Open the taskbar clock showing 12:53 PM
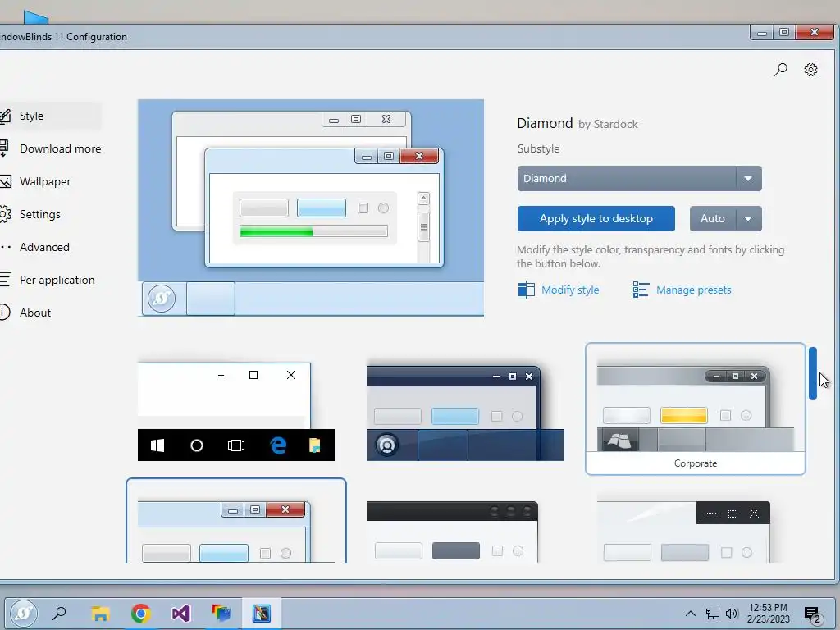Screen dimensions: 840x630 click(768, 614)
